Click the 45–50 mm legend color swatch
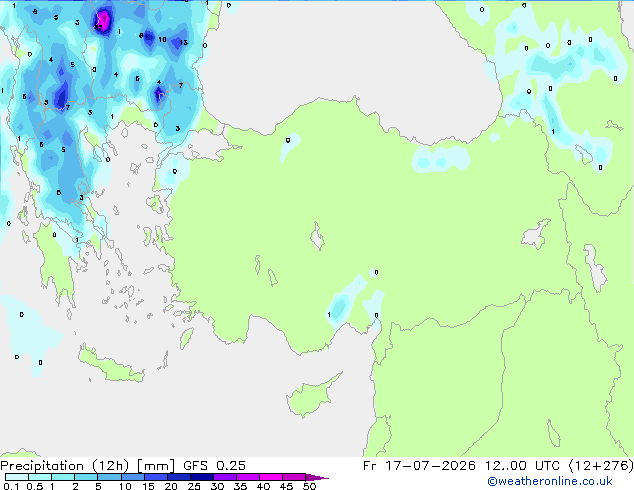This screenshot has width=634, height=490. (x=294, y=477)
